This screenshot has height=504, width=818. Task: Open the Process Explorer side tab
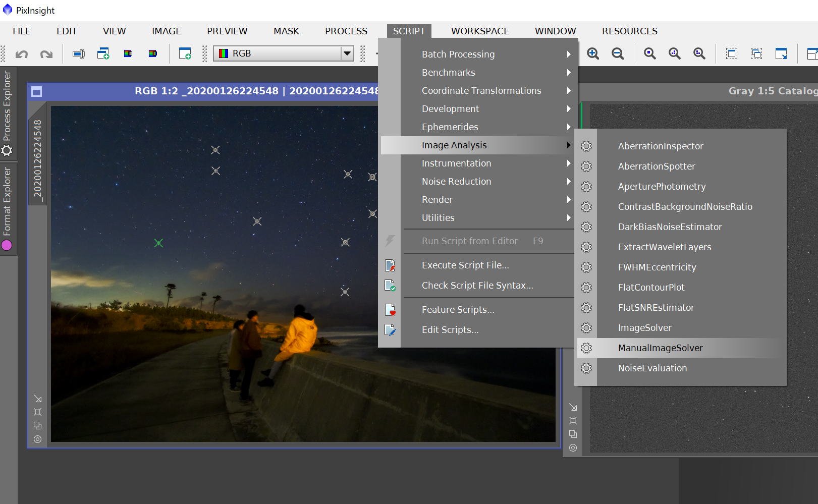click(8, 114)
